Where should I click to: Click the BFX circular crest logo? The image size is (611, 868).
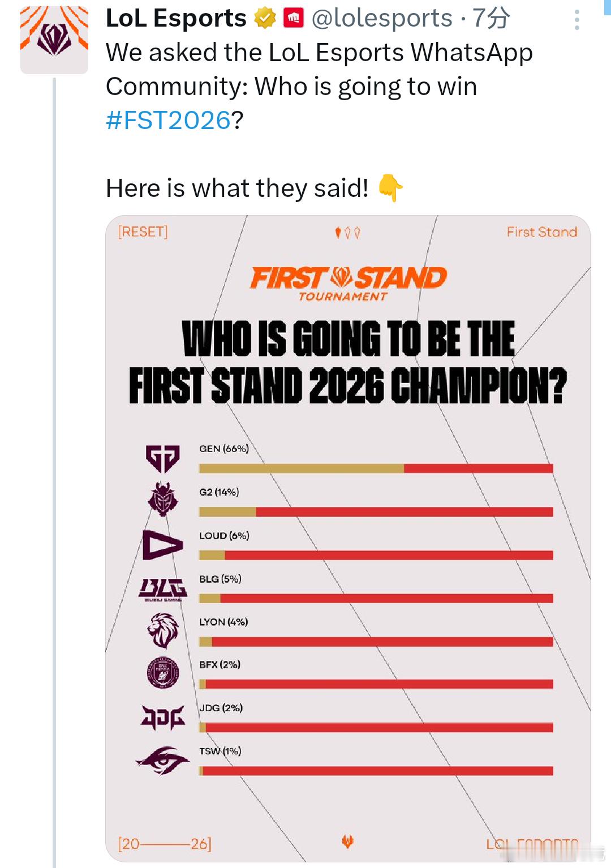(x=162, y=673)
